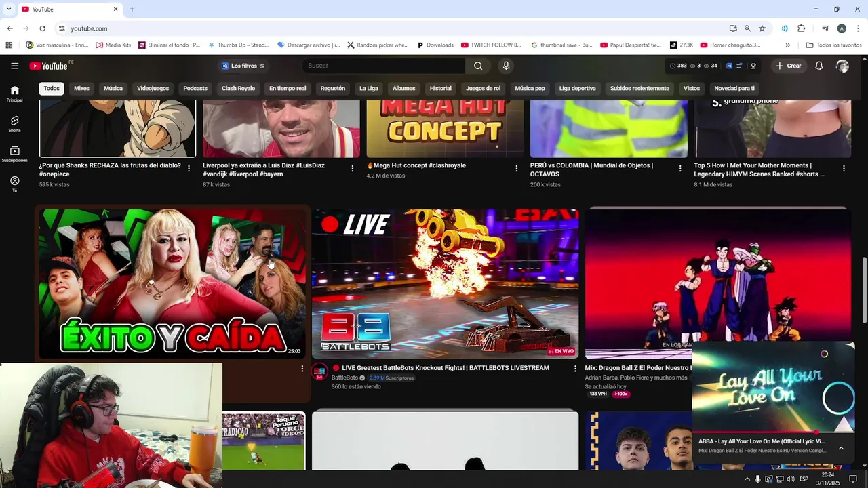Image resolution: width=868 pixels, height=488 pixels.
Task: Select the Todos filter chip
Action: point(52,88)
